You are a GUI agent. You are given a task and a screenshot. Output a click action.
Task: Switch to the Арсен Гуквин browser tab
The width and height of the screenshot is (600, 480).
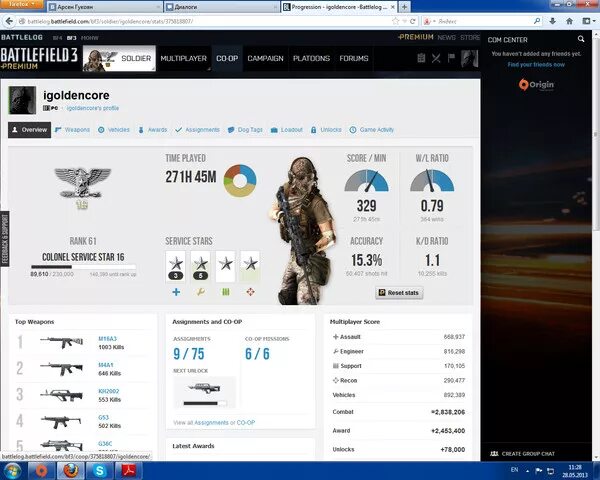[x=104, y=7]
